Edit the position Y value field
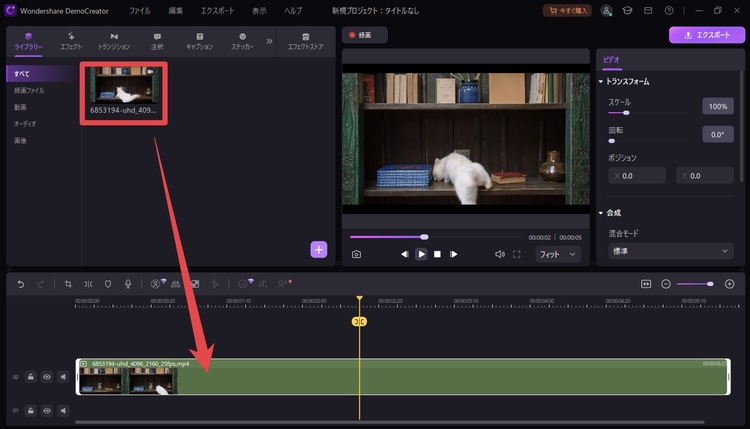Image resolution: width=750 pixels, height=429 pixels. point(705,176)
